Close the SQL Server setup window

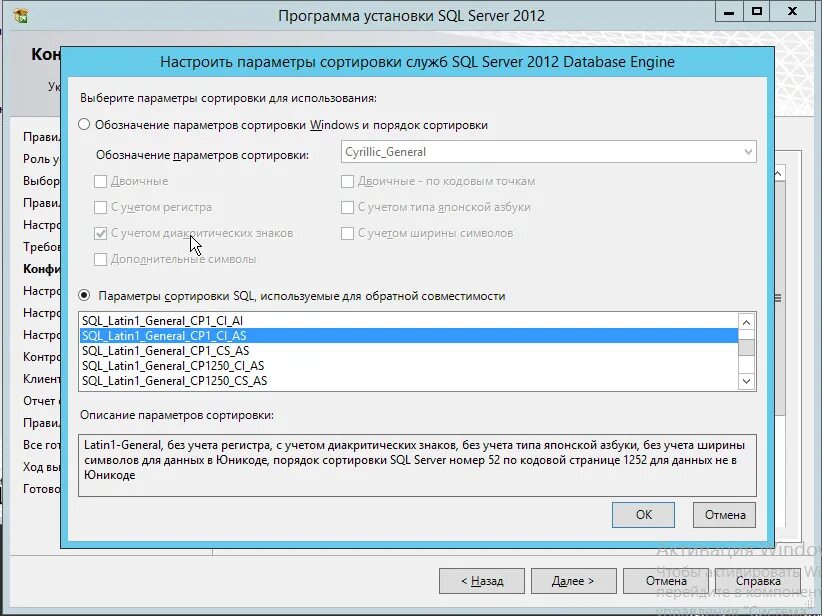point(792,12)
